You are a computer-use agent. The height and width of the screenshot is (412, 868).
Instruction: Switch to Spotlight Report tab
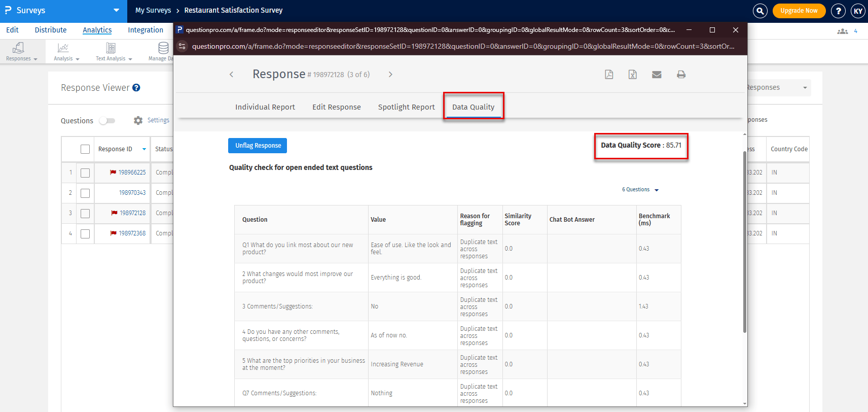click(x=406, y=107)
